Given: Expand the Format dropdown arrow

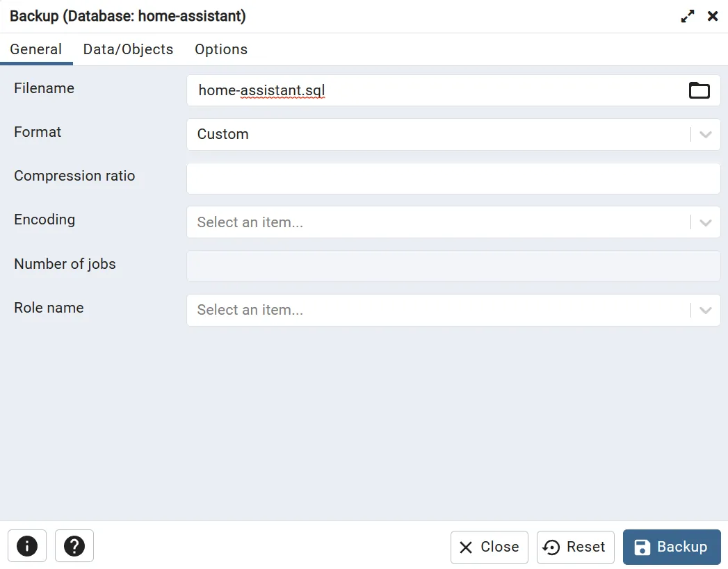Looking at the screenshot, I should [706, 135].
